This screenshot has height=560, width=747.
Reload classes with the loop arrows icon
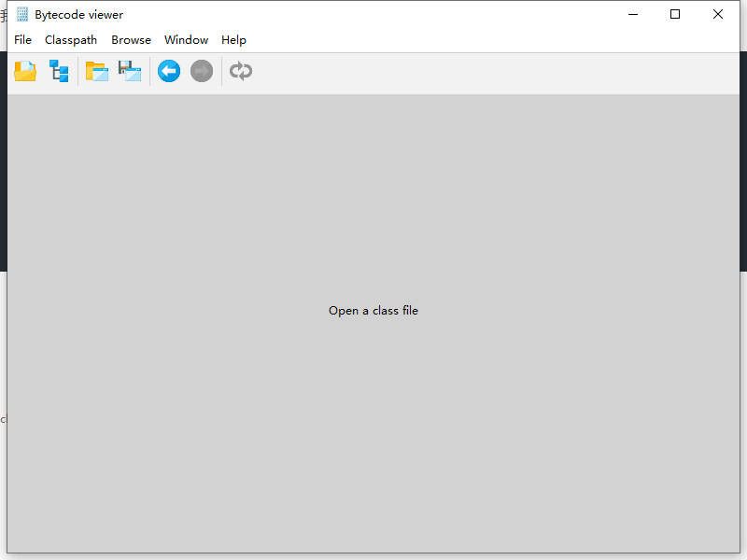point(241,72)
